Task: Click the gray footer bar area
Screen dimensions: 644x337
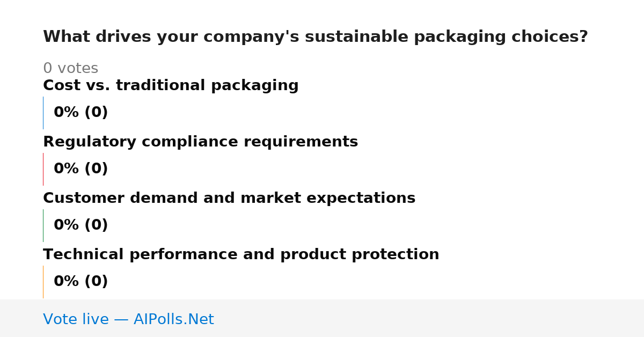Action: 322,318
